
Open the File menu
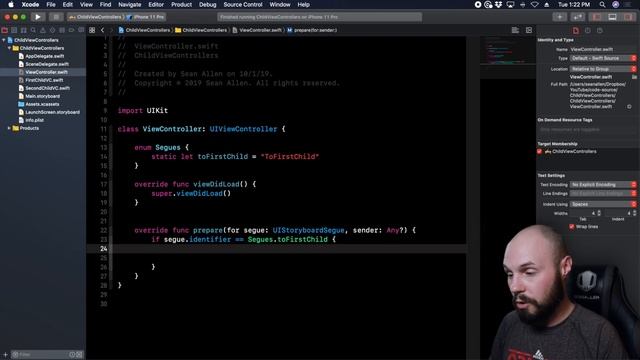(x=51, y=4)
